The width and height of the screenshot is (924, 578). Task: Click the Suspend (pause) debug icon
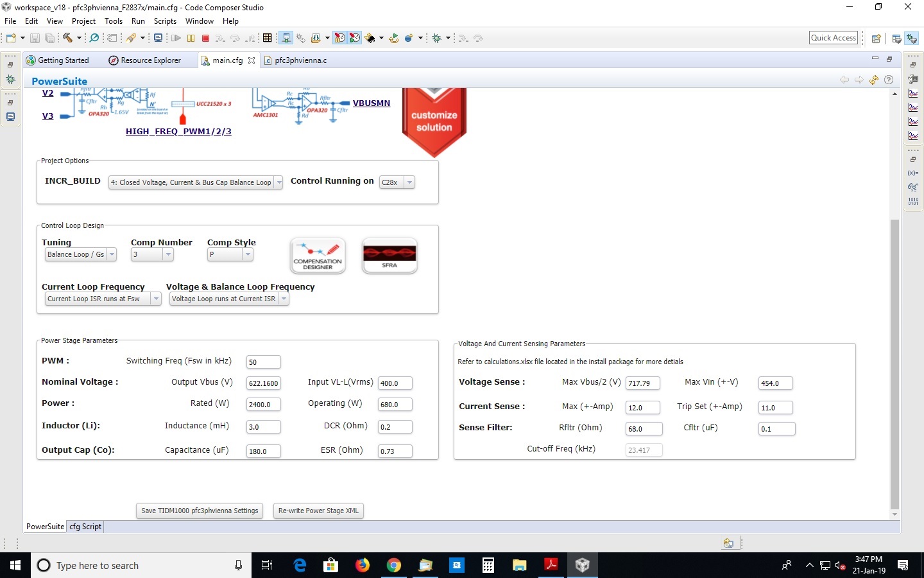click(x=191, y=38)
